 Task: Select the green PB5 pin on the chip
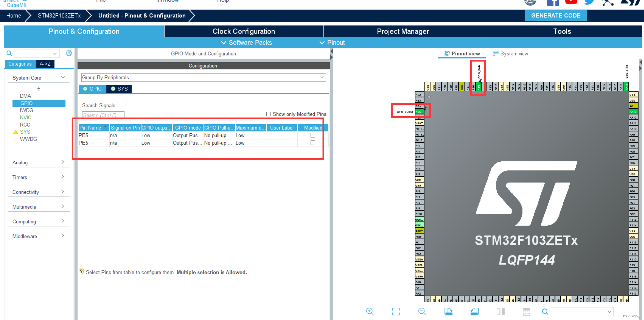479,87
